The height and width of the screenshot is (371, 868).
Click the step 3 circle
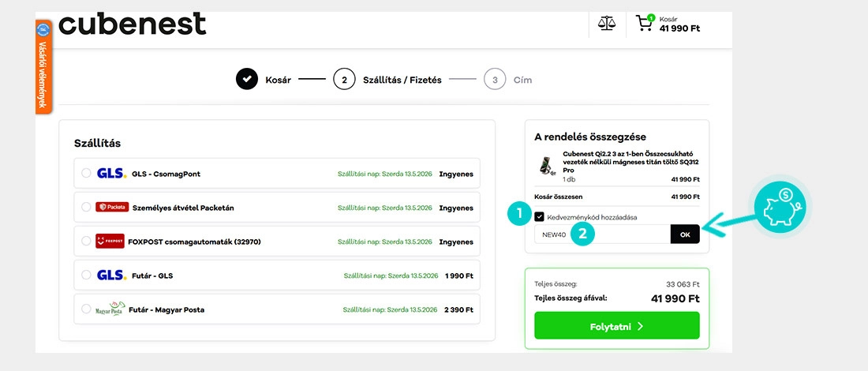coord(495,80)
